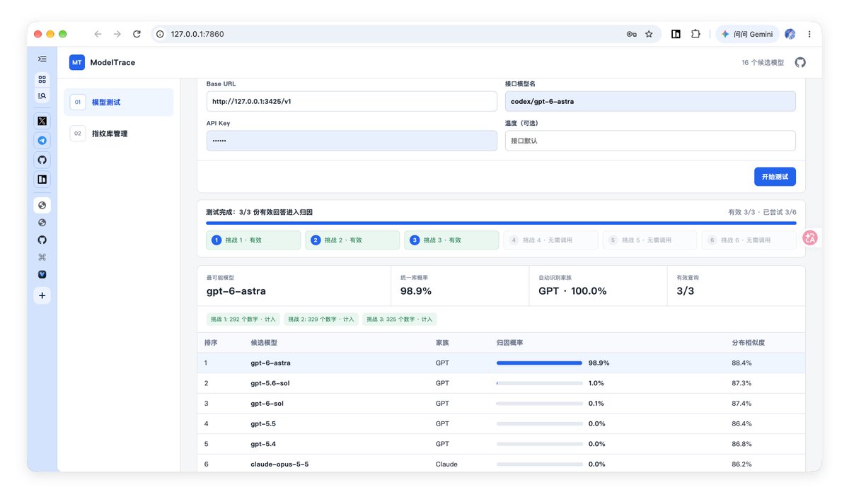This screenshot has height=504, width=849.
Task: View site information icon in the address bar
Action: point(160,34)
